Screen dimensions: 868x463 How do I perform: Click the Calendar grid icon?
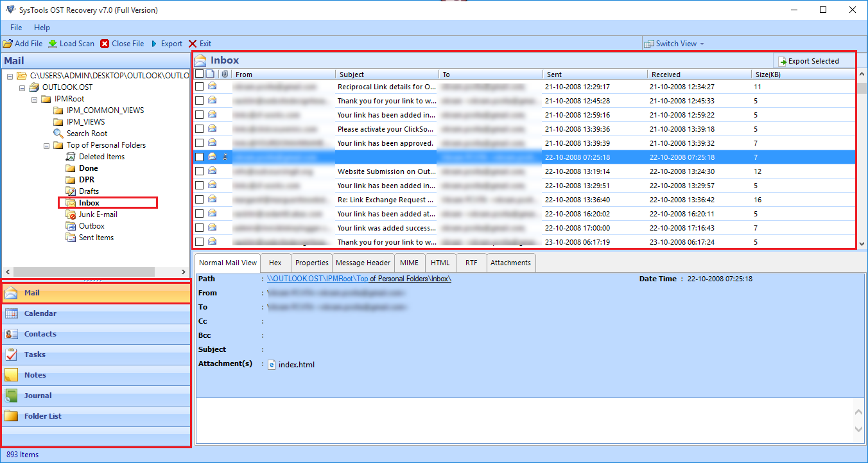(x=11, y=314)
